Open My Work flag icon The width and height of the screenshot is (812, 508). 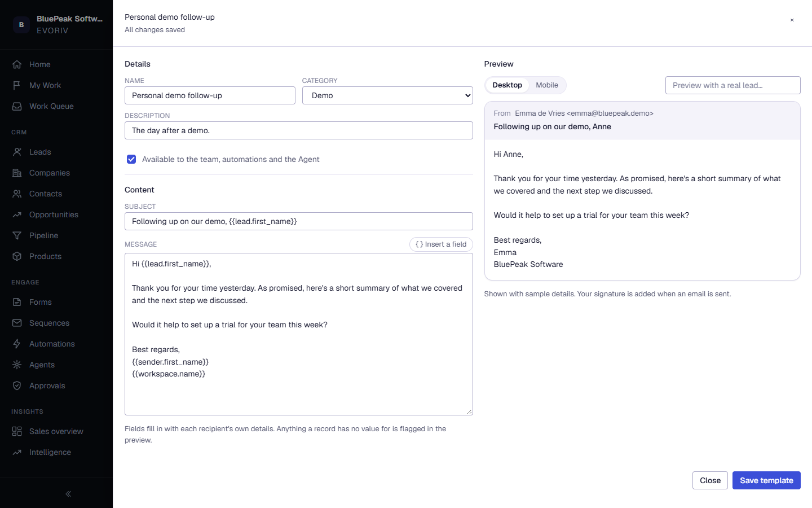pos(17,85)
